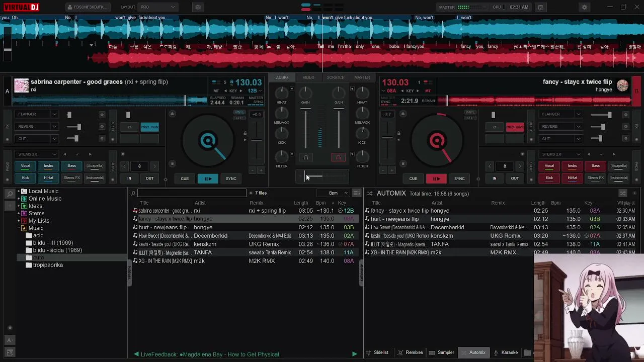Switch to the AUDIO mixer tab
644x362 pixels.
tap(282, 77)
